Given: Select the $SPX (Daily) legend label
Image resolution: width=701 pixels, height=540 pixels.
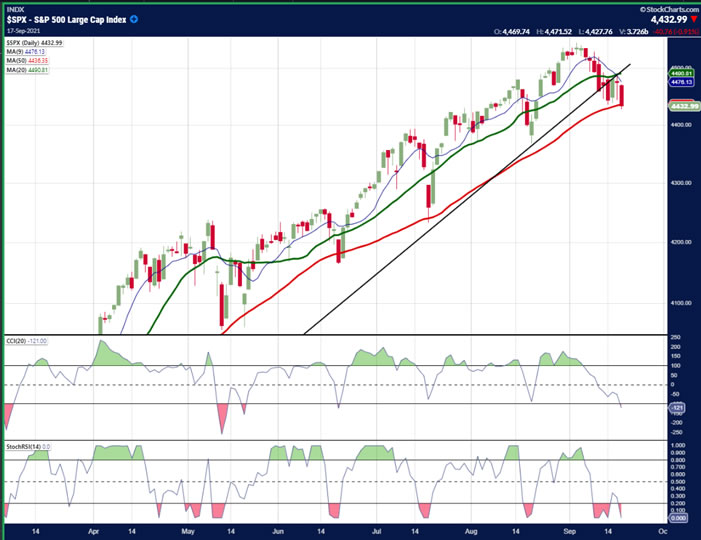Looking at the screenshot, I should click(34, 43).
